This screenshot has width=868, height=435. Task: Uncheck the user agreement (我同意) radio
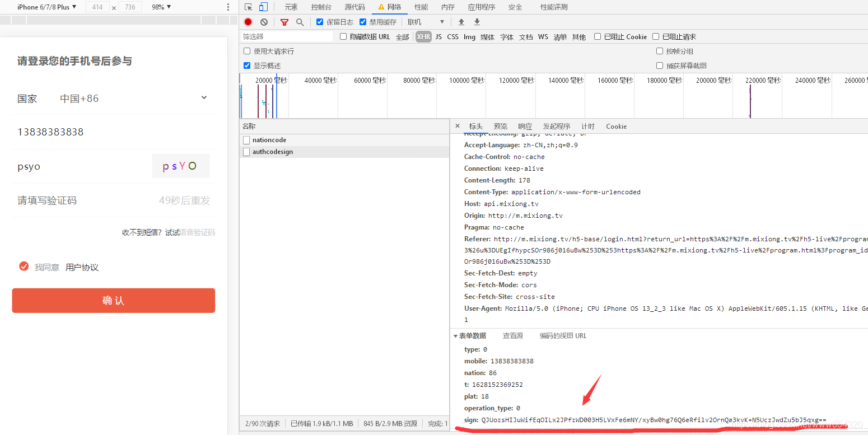24,266
